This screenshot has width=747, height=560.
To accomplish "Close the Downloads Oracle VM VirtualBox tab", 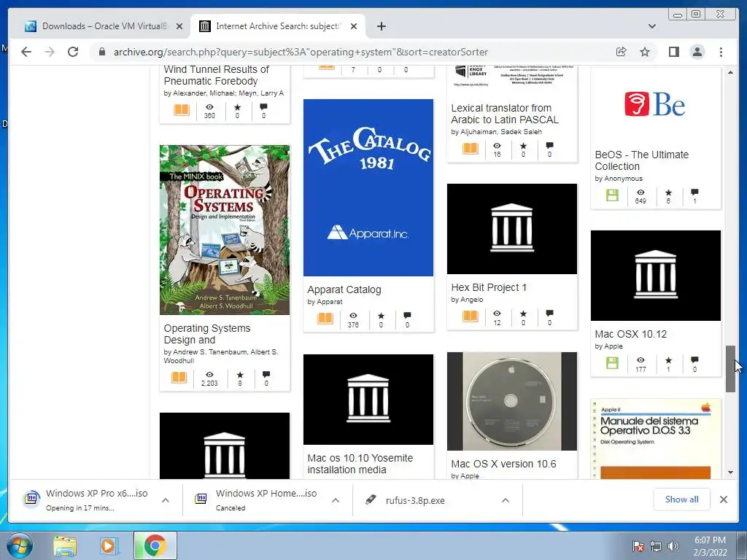I will (179, 26).
